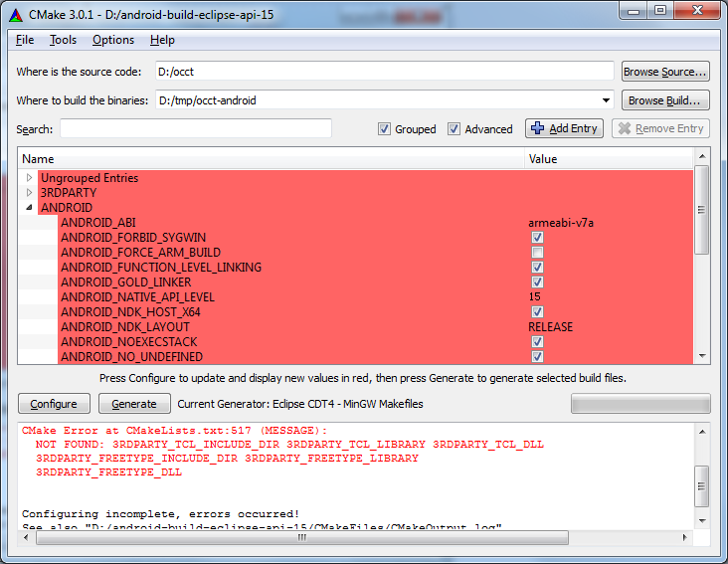Viewport: 728px width, 564px height.
Task: Collapse the ANDROID group
Action: [30, 208]
